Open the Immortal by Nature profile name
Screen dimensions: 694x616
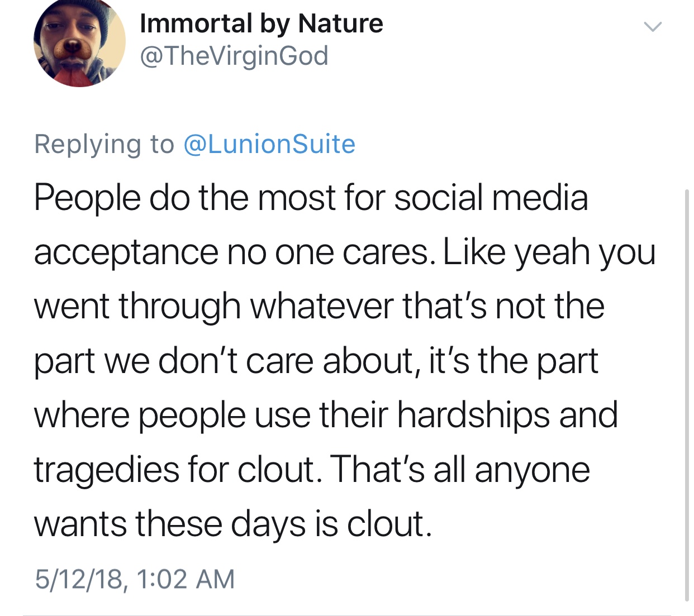(261, 23)
